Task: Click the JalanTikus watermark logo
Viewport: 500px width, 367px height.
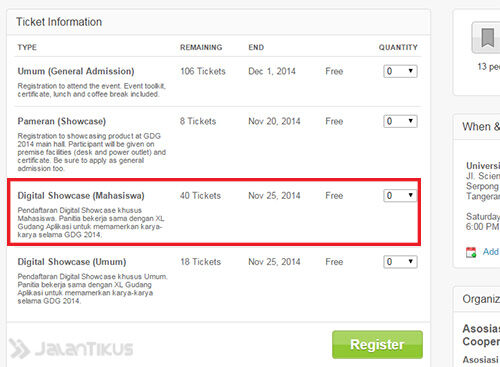Action: click(x=71, y=348)
